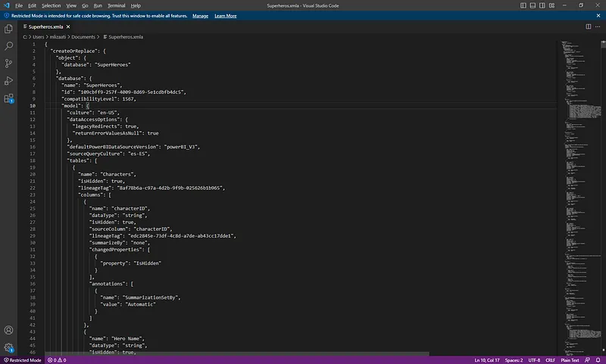
Task: Click the Learn More link
Action: coord(225,16)
